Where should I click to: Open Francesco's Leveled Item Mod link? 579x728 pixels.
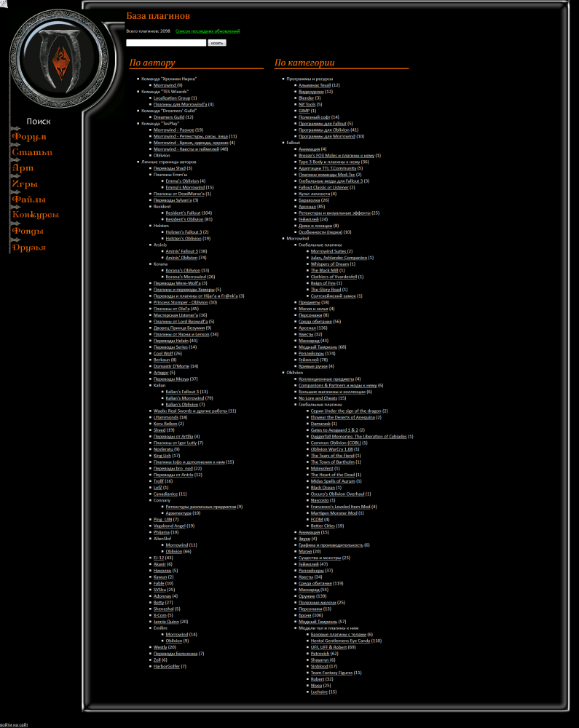tap(340, 507)
